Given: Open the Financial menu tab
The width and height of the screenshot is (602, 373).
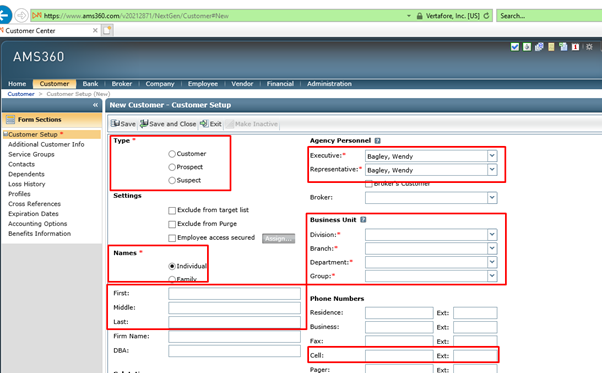Looking at the screenshot, I should point(280,84).
